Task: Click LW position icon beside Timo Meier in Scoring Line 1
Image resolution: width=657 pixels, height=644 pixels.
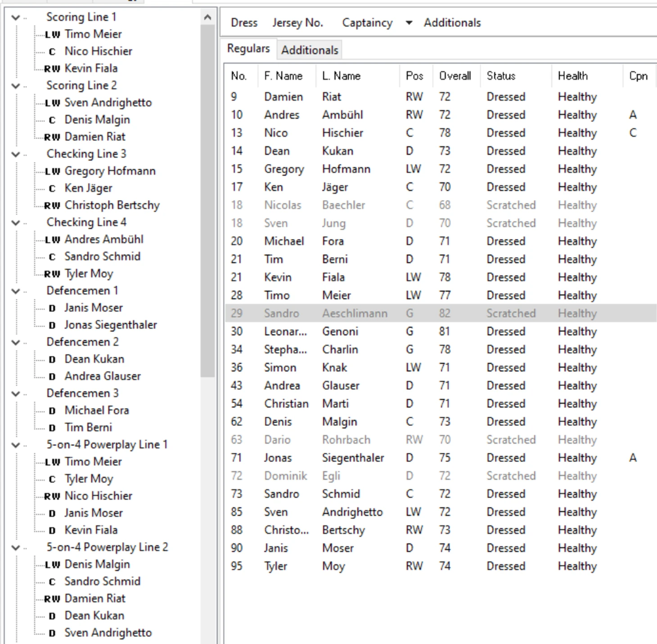Action: [52, 35]
